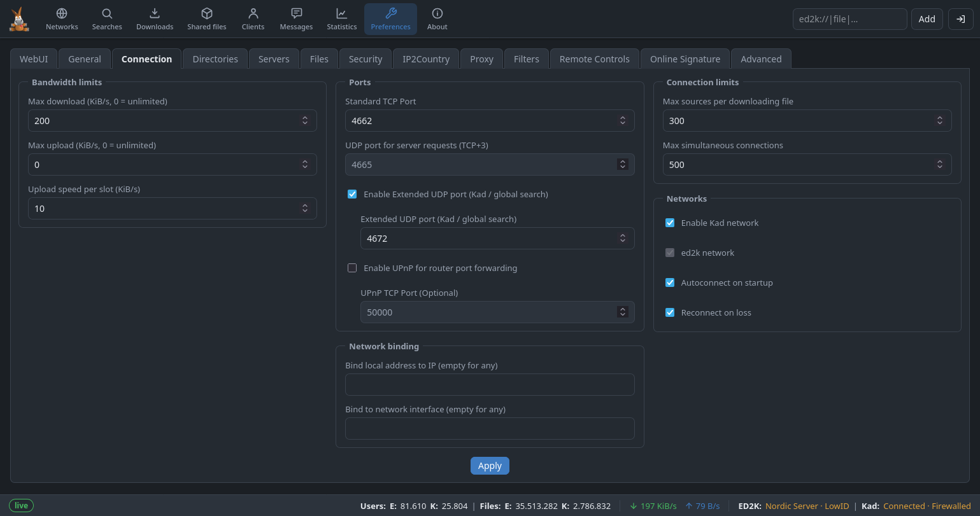Toggle Enable Kad network checkbox

[670, 223]
